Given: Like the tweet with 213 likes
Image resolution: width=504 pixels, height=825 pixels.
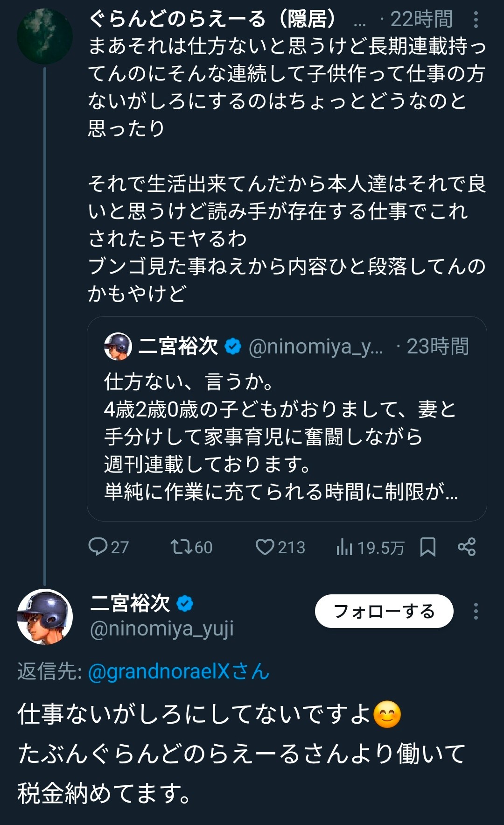Looking at the screenshot, I should pyautogui.click(x=265, y=547).
